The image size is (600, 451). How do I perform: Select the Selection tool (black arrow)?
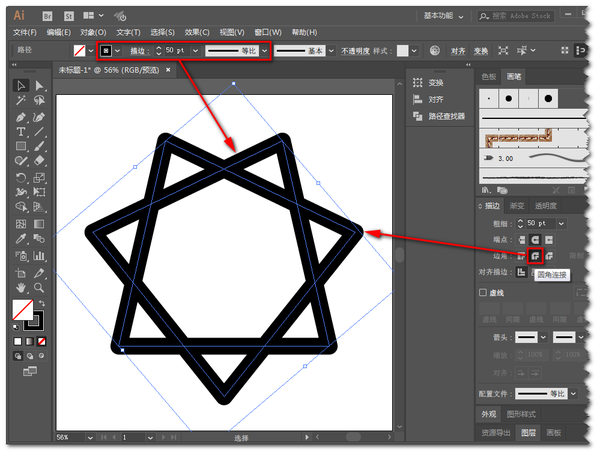point(21,85)
